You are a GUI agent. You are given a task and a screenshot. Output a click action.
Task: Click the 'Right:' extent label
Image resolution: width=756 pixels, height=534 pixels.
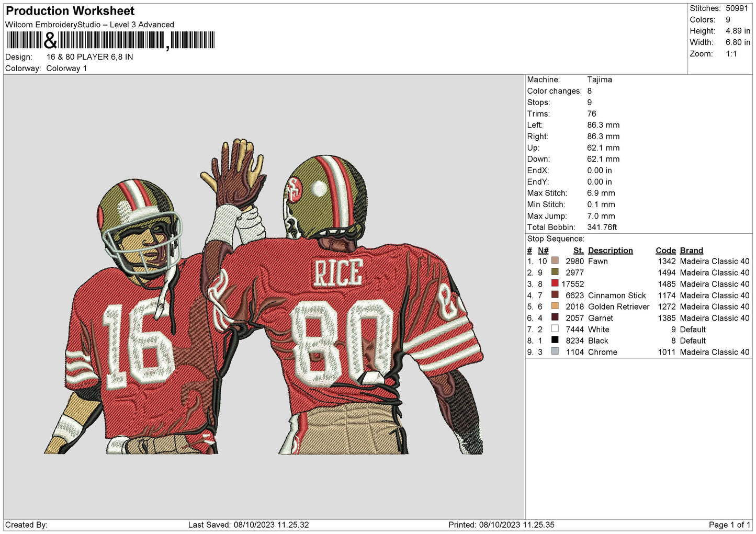pos(538,137)
